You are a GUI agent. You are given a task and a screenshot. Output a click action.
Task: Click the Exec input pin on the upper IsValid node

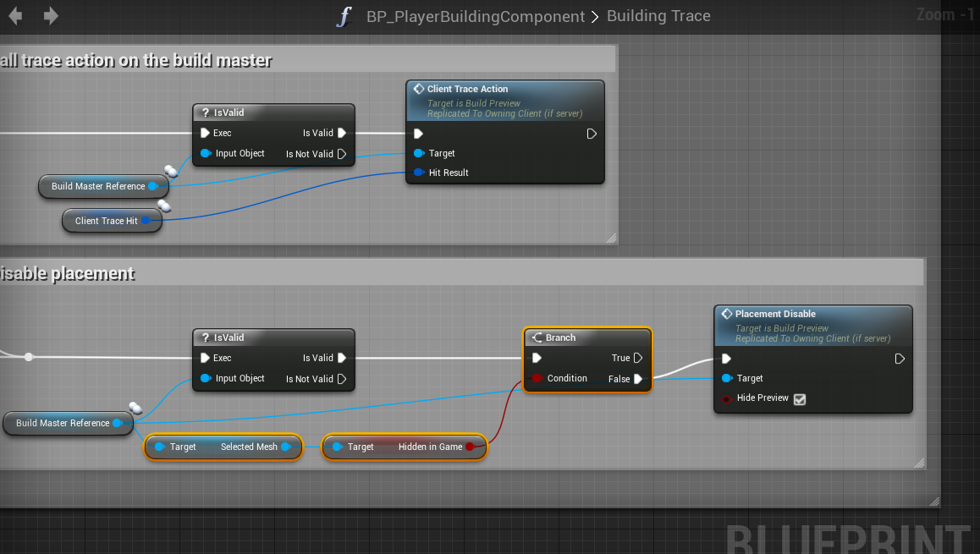click(205, 133)
